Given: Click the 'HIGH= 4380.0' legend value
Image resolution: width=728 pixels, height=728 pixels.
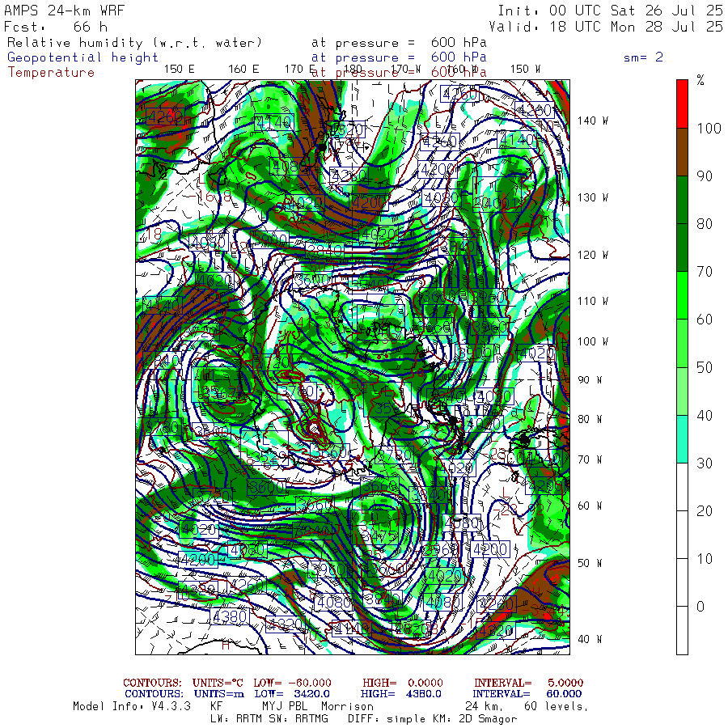Looking at the screenshot, I should (x=401, y=694).
